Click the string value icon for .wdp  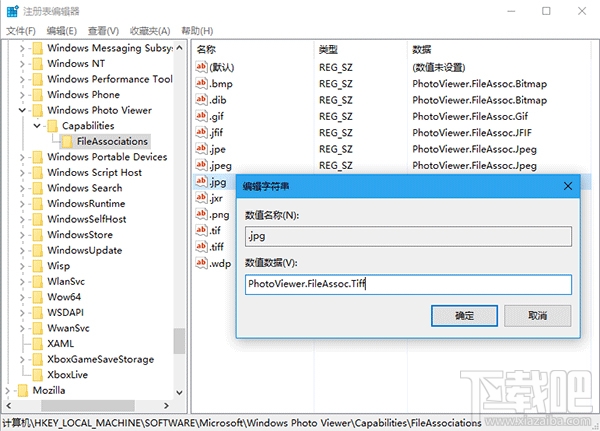[x=201, y=263]
